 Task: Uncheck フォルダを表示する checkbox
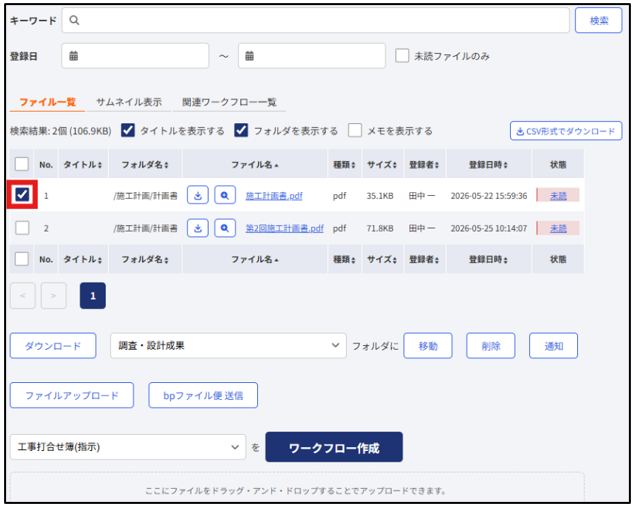tap(241, 131)
